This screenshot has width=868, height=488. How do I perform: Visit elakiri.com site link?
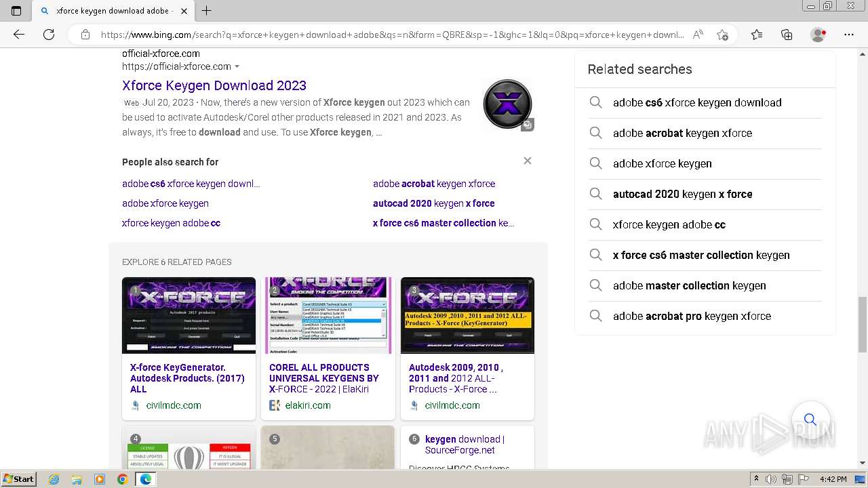pyautogui.click(x=308, y=405)
